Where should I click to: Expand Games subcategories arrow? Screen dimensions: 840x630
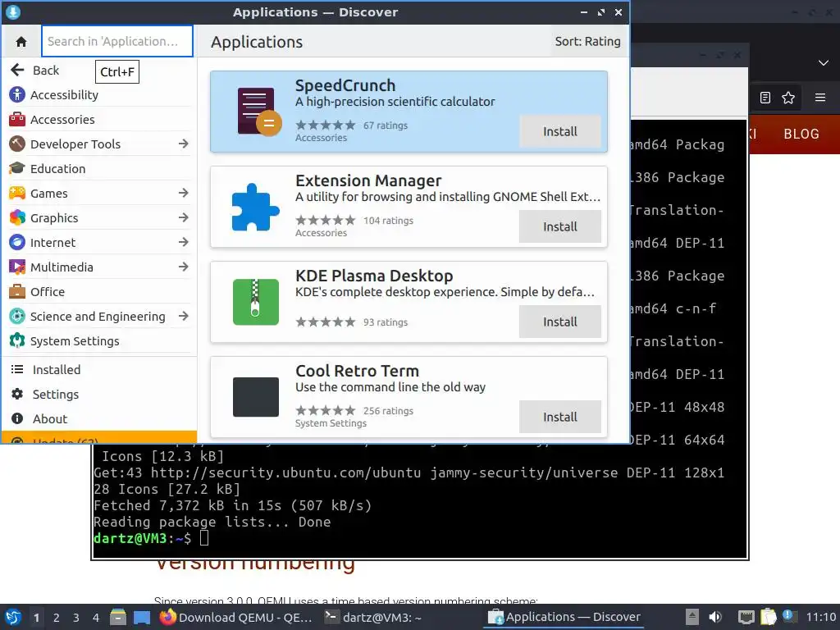[184, 193]
